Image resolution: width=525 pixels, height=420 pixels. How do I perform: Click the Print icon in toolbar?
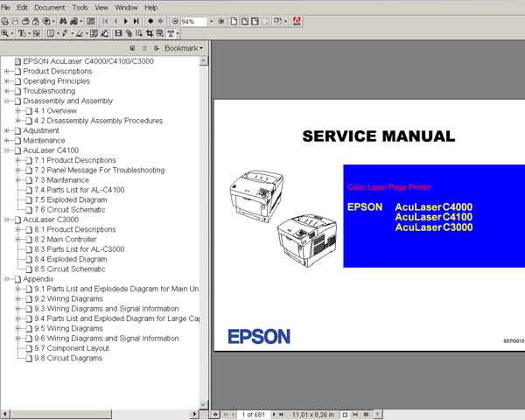[25, 21]
